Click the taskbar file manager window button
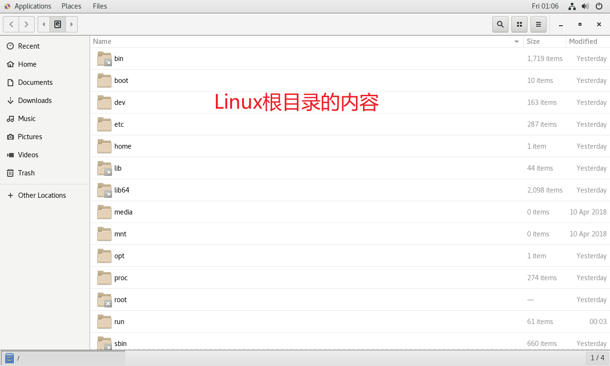 [x=63, y=358]
